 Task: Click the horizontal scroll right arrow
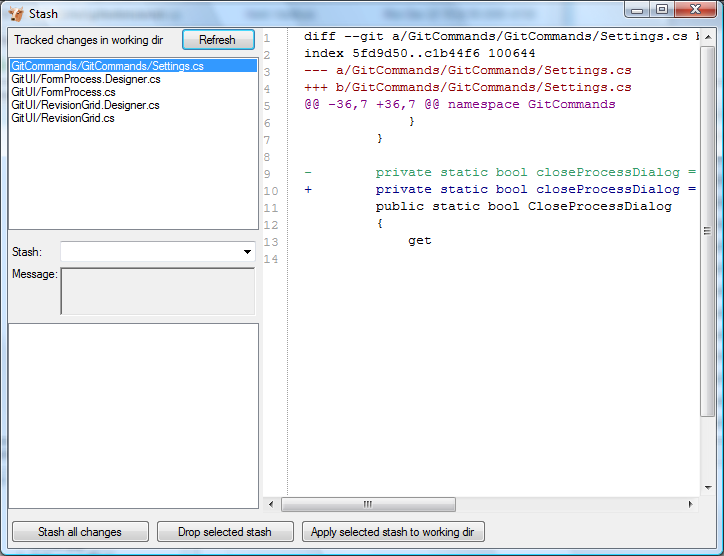point(690,504)
